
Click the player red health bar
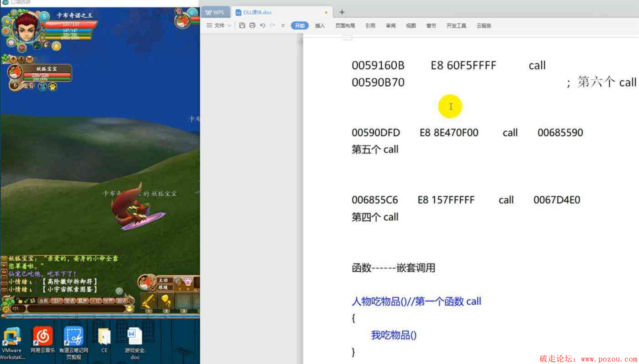71,24
